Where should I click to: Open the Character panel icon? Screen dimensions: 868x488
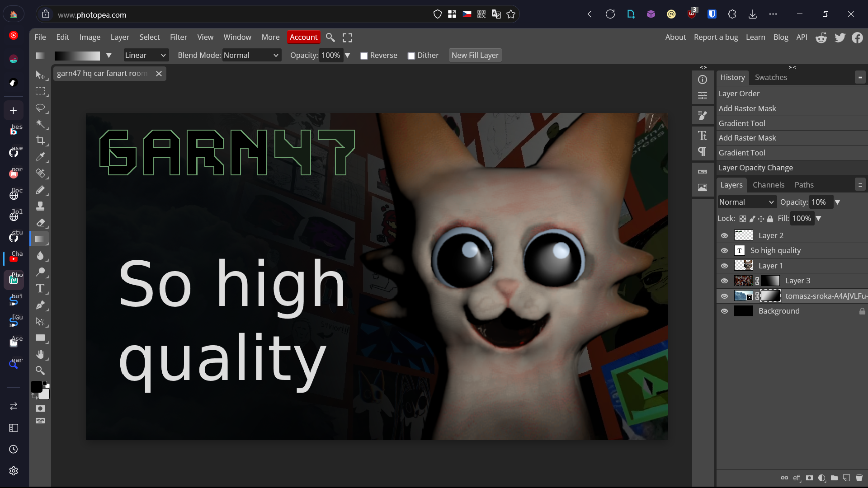pyautogui.click(x=703, y=136)
